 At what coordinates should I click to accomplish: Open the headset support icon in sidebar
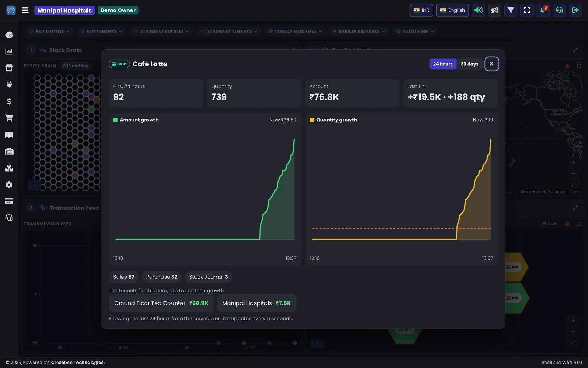9,218
